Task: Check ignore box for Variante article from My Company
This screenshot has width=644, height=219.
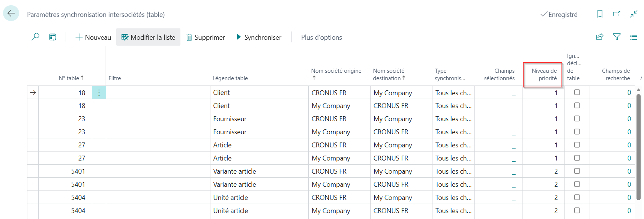Action: (x=577, y=184)
